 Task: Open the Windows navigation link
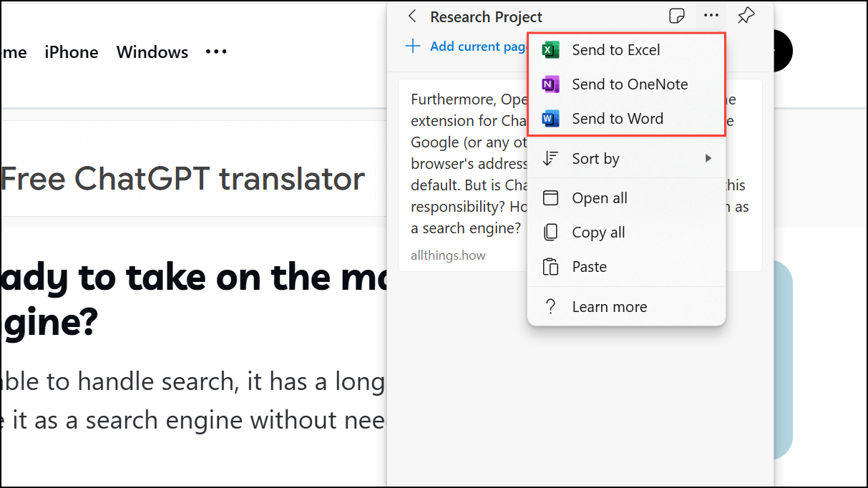pos(152,52)
